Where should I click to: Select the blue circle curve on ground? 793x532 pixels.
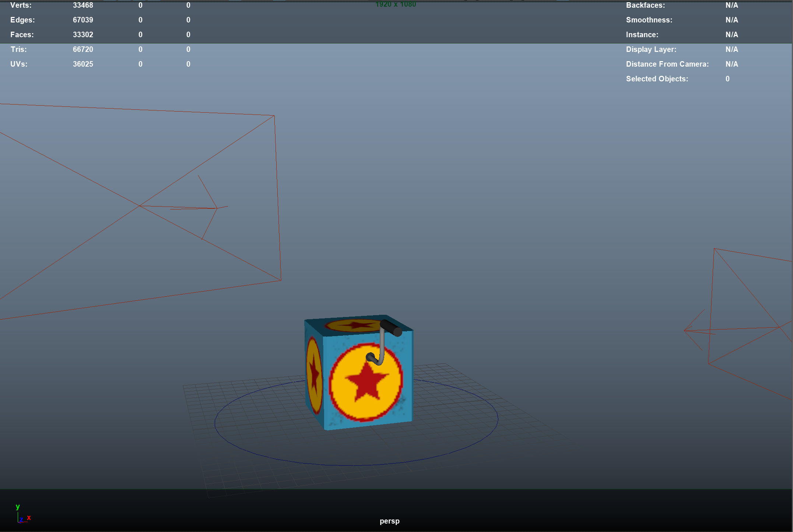point(356,422)
